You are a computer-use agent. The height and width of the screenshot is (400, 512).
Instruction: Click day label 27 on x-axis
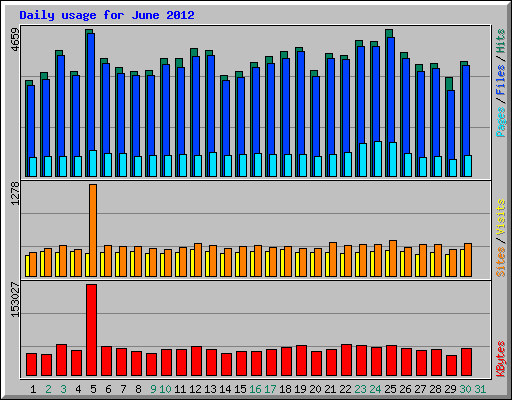click(x=420, y=389)
